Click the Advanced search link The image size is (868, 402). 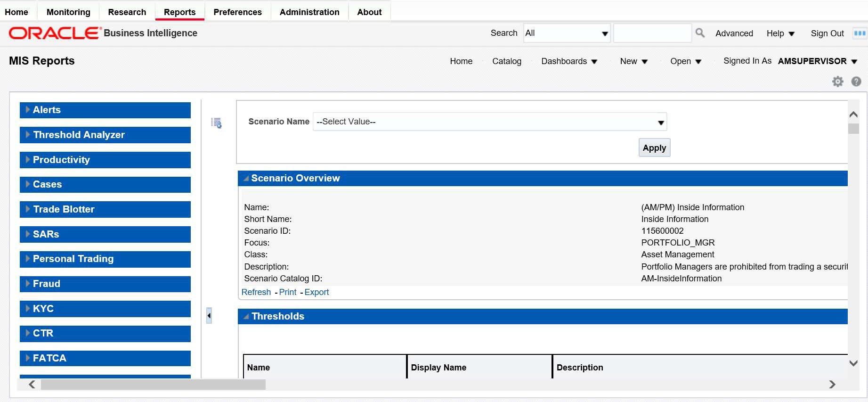pyautogui.click(x=734, y=33)
